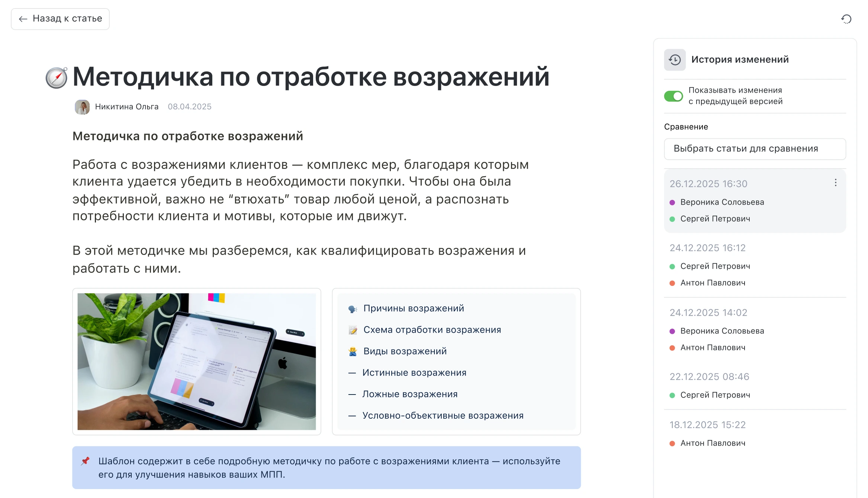Select the 24.12.2025 14:02 version

708,313
